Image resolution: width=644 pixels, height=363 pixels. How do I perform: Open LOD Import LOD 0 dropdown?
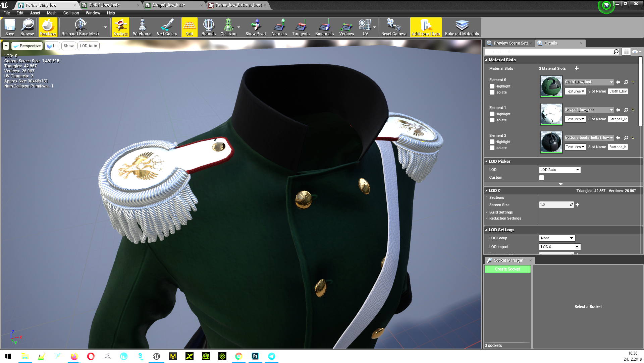[x=559, y=247]
